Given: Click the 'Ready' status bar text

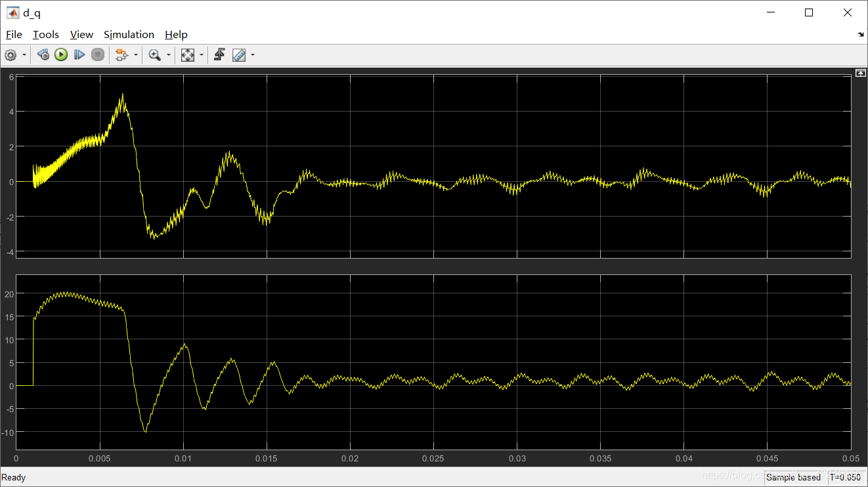Looking at the screenshot, I should point(14,477).
